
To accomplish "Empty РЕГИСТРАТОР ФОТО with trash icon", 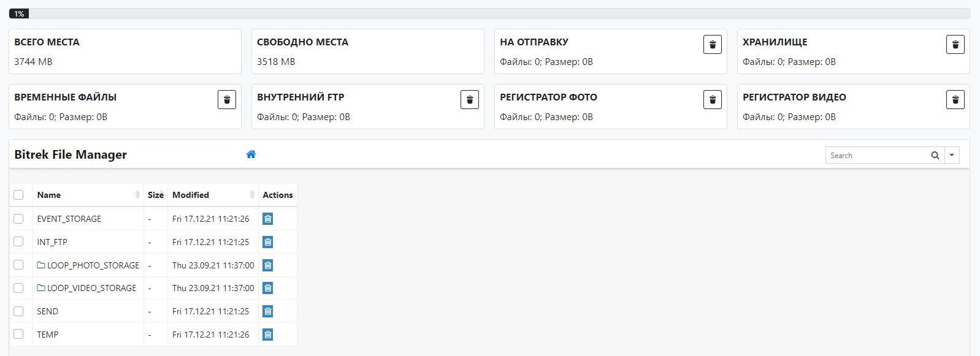I will [x=712, y=100].
